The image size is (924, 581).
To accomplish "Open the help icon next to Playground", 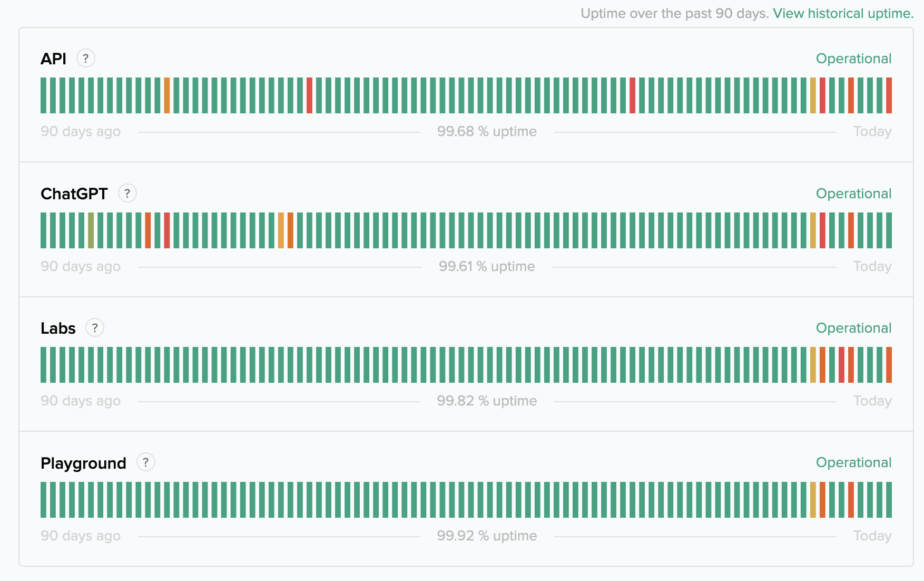I will (x=146, y=462).
